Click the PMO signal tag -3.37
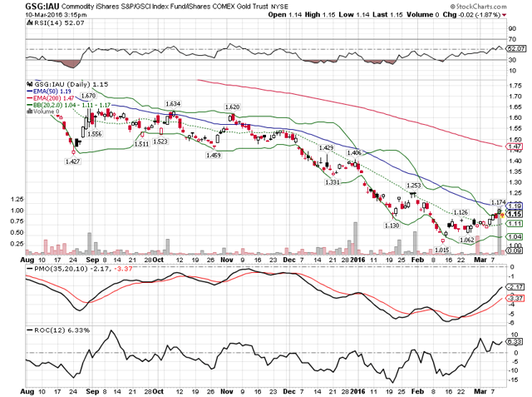The height and width of the screenshot is (397, 532). click(x=515, y=298)
